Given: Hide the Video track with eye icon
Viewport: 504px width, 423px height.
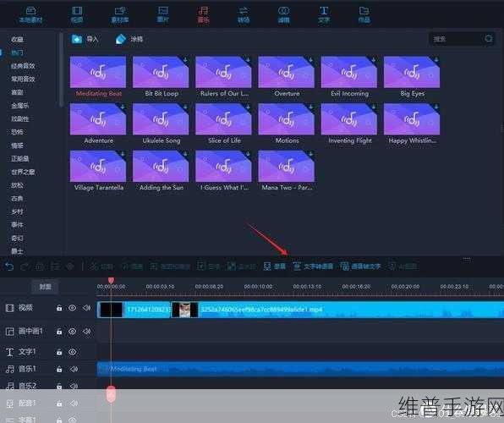Looking at the screenshot, I should tap(73, 308).
